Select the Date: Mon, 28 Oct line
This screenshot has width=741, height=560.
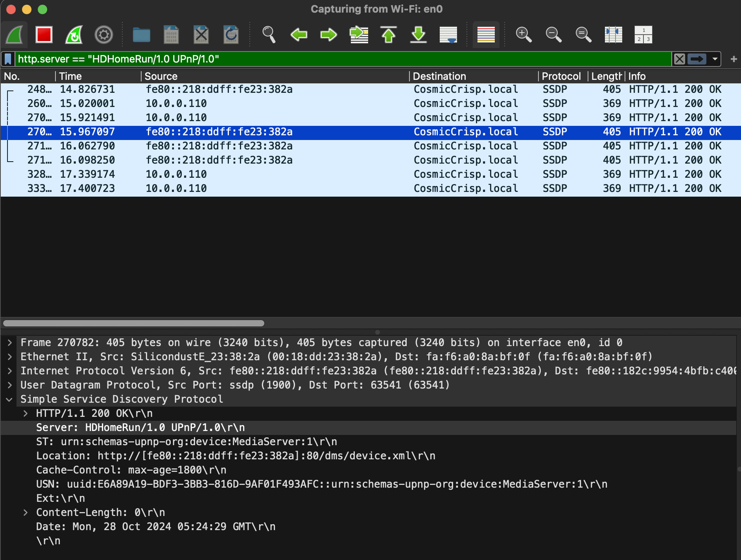pos(369,527)
